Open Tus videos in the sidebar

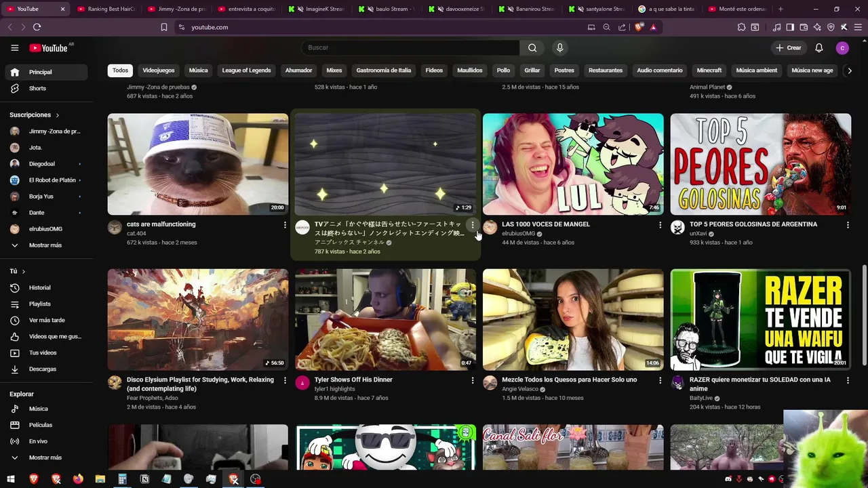47,352
